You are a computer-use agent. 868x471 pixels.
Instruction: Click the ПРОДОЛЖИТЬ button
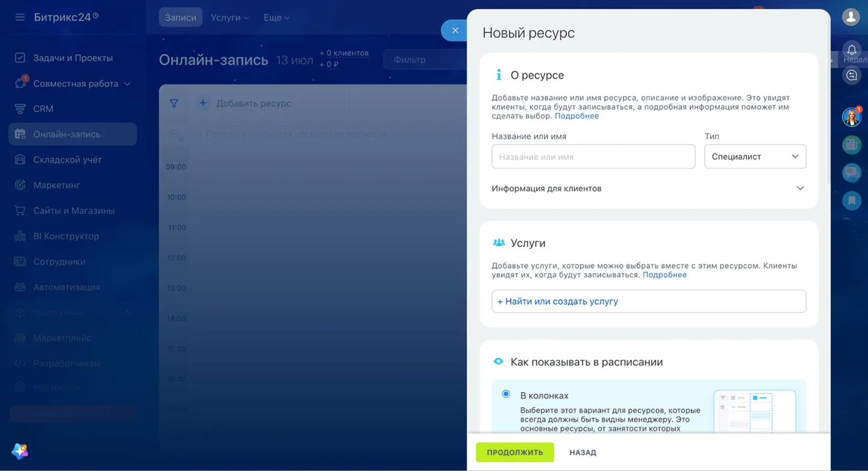pos(515,452)
